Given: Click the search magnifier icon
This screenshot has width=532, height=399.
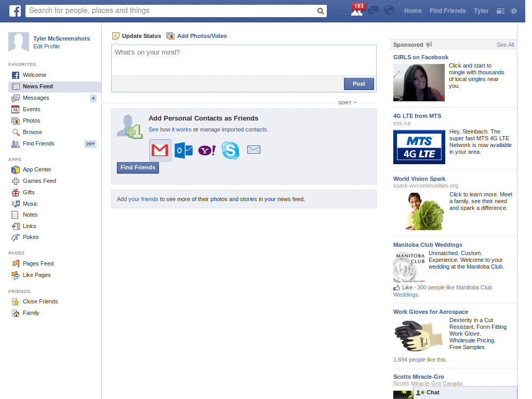Looking at the screenshot, I should click(320, 11).
